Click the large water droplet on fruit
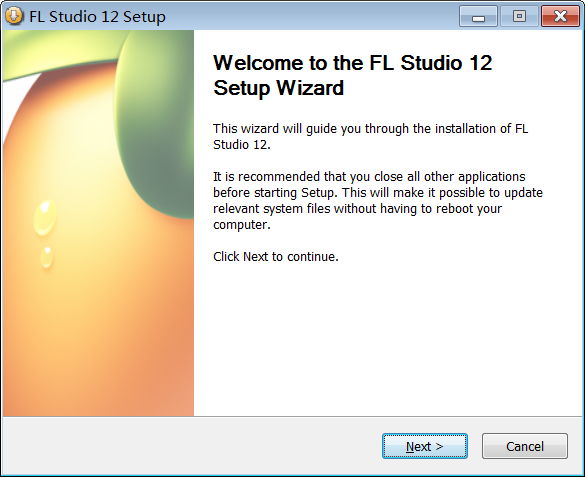Screen dimensions: 585x477 coord(45,218)
